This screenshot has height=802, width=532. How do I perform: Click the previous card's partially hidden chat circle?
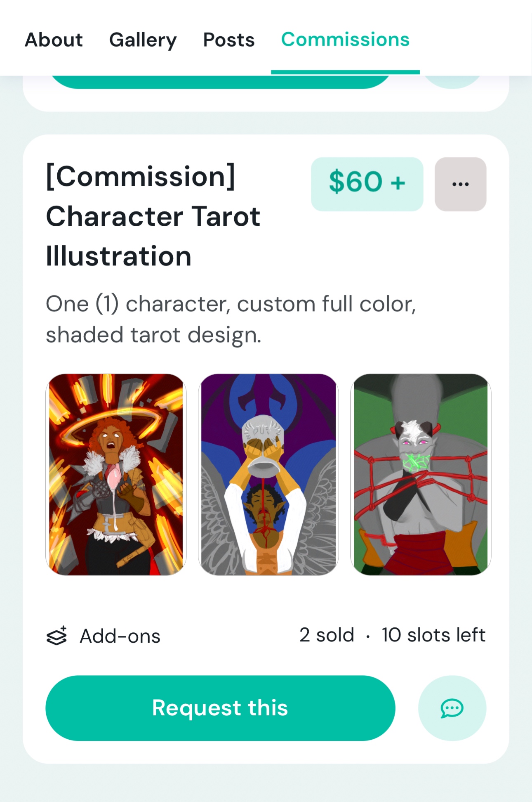pyautogui.click(x=452, y=82)
